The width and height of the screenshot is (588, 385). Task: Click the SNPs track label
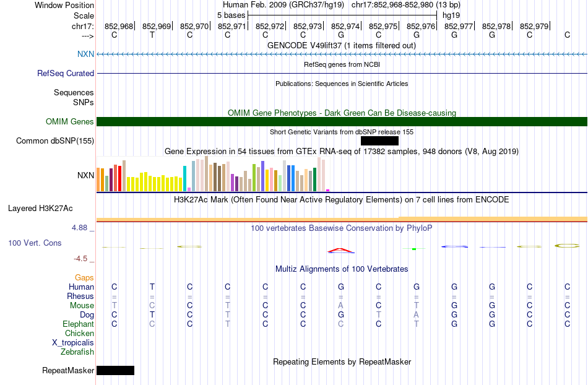pyautogui.click(x=84, y=102)
